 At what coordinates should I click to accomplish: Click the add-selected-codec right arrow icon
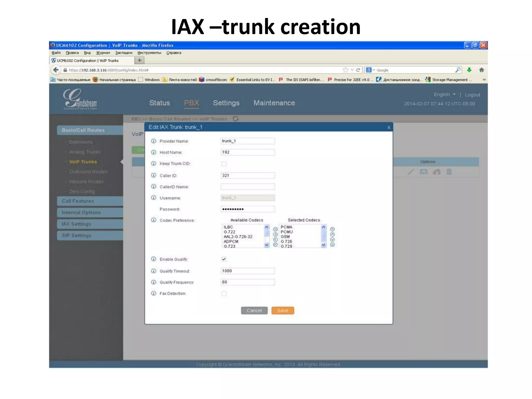coord(275,234)
